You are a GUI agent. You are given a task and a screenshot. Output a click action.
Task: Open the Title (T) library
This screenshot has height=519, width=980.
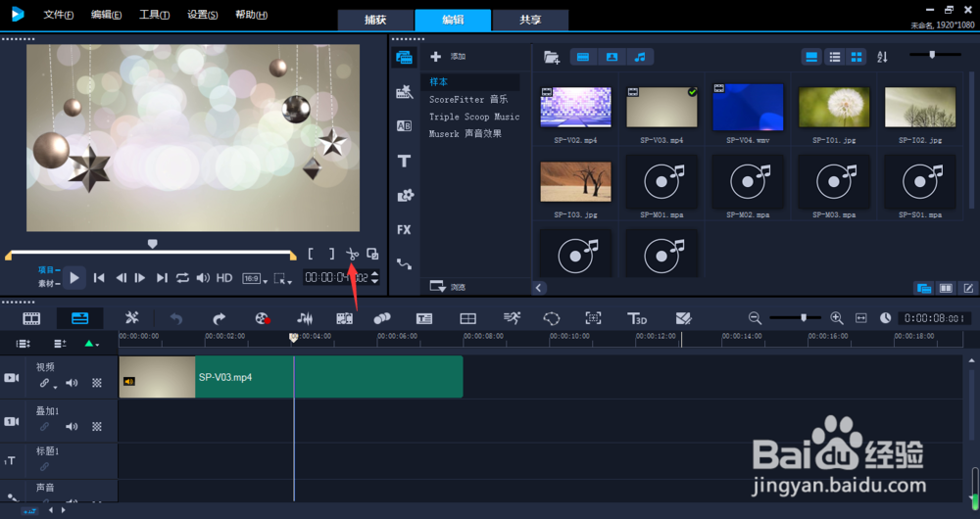pyautogui.click(x=405, y=162)
